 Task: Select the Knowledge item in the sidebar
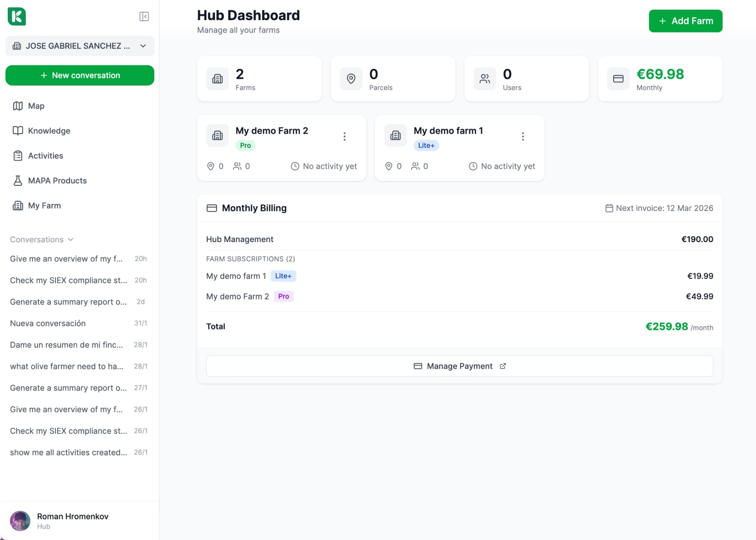click(49, 130)
